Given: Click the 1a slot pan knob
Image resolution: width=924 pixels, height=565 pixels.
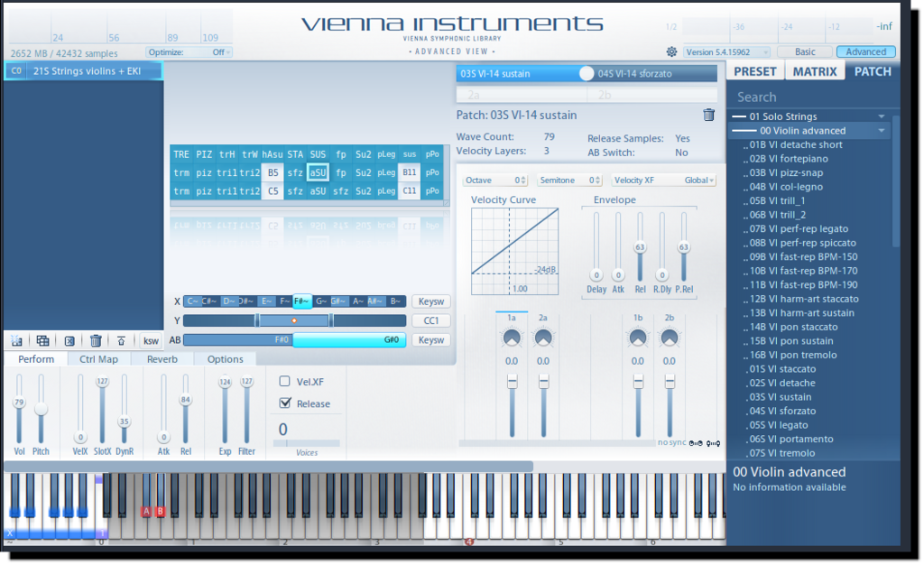Looking at the screenshot, I should point(512,338).
